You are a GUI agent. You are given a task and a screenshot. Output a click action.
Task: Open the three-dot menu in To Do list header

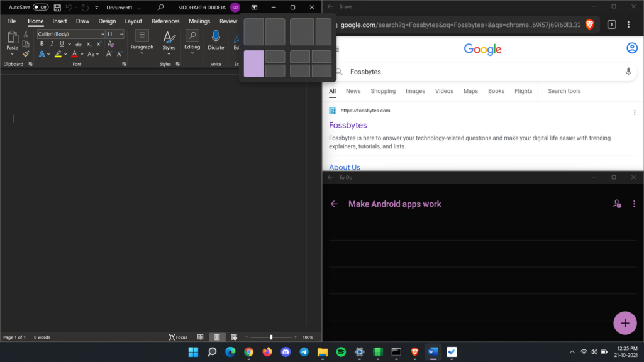[x=634, y=204]
